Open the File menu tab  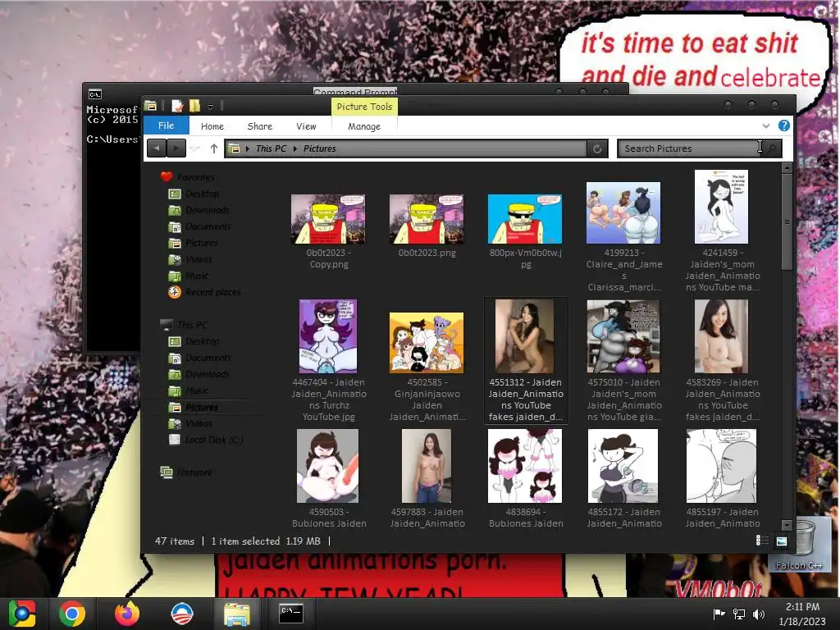coord(166,126)
